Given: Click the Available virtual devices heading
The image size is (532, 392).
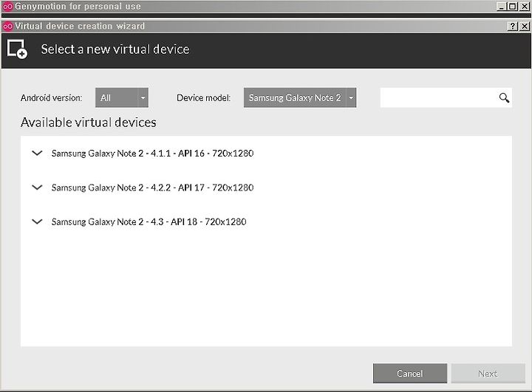Looking at the screenshot, I should (x=89, y=123).
